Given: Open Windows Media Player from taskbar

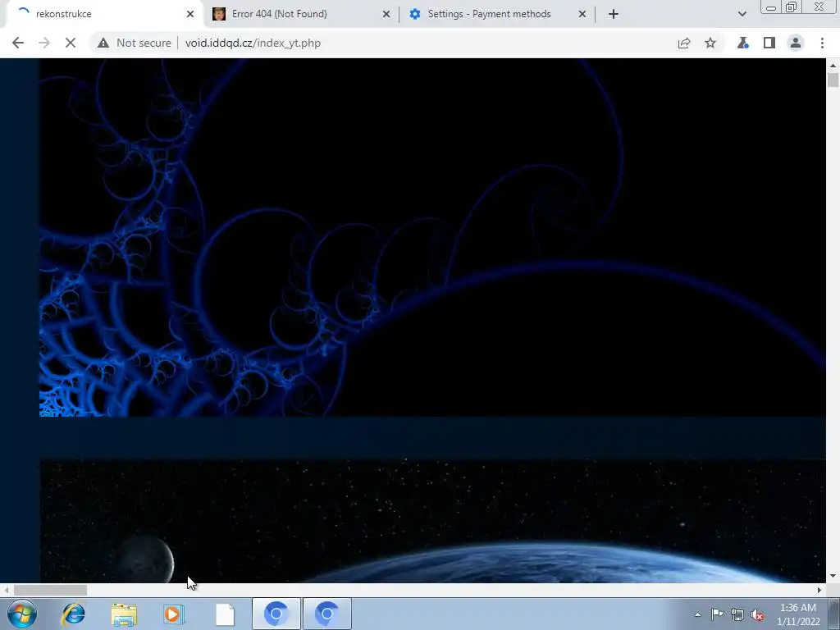Looking at the screenshot, I should pos(174,614).
